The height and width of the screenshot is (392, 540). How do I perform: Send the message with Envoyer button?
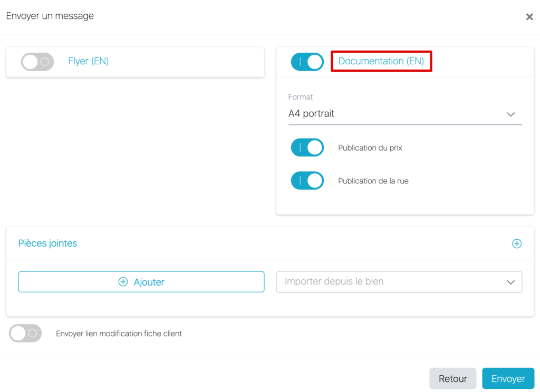[x=508, y=378]
